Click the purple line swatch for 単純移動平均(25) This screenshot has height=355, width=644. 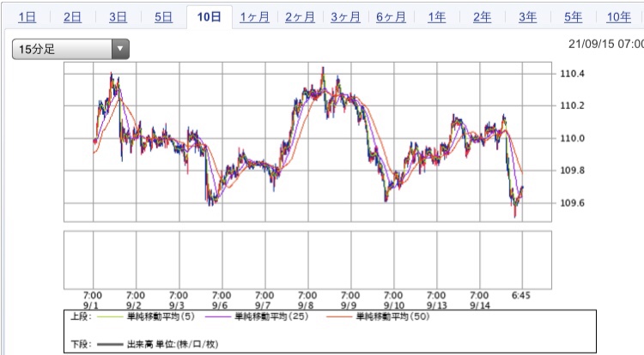218,317
